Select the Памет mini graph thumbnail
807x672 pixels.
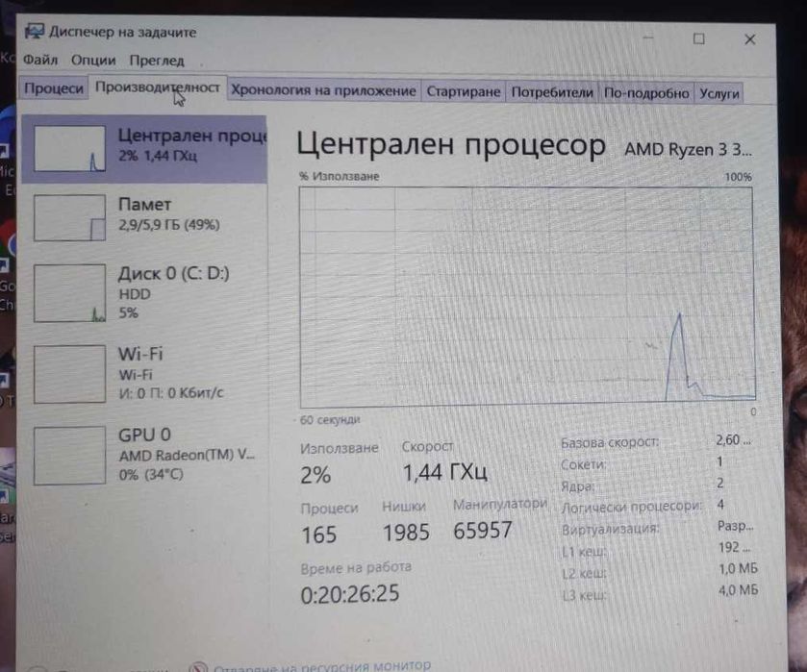pyautogui.click(x=69, y=217)
